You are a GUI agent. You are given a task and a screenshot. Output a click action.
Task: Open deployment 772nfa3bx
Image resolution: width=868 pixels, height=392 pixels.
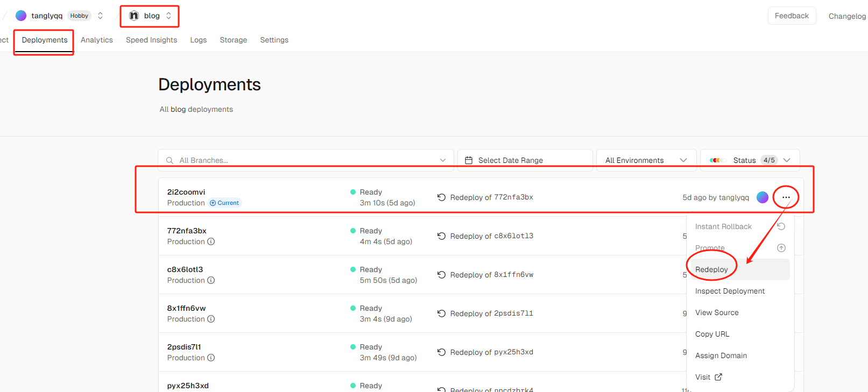click(187, 231)
